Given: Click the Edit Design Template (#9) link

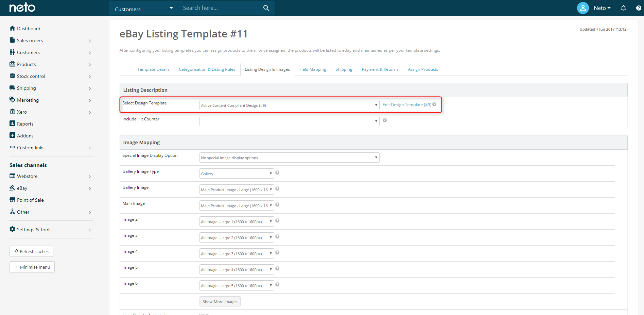Looking at the screenshot, I should pyautogui.click(x=407, y=105).
